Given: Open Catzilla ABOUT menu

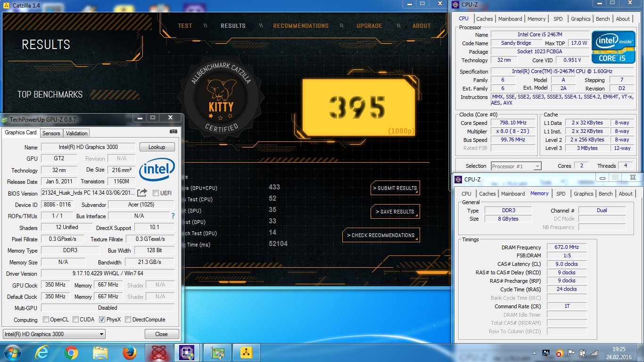Looking at the screenshot, I should coord(421,26).
